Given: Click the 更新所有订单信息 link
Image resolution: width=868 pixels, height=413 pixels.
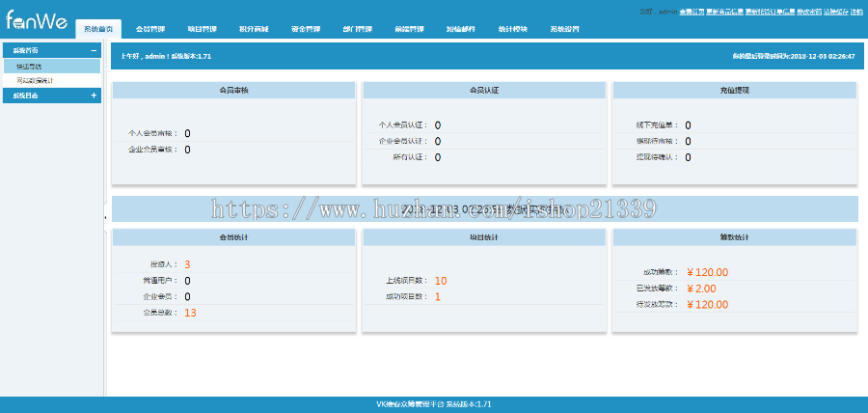Looking at the screenshot, I should coord(770,11).
